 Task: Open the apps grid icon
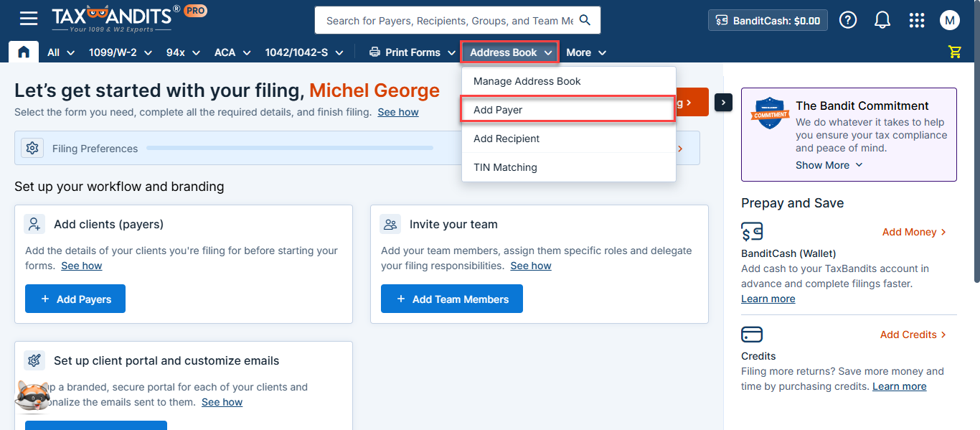pos(917,20)
